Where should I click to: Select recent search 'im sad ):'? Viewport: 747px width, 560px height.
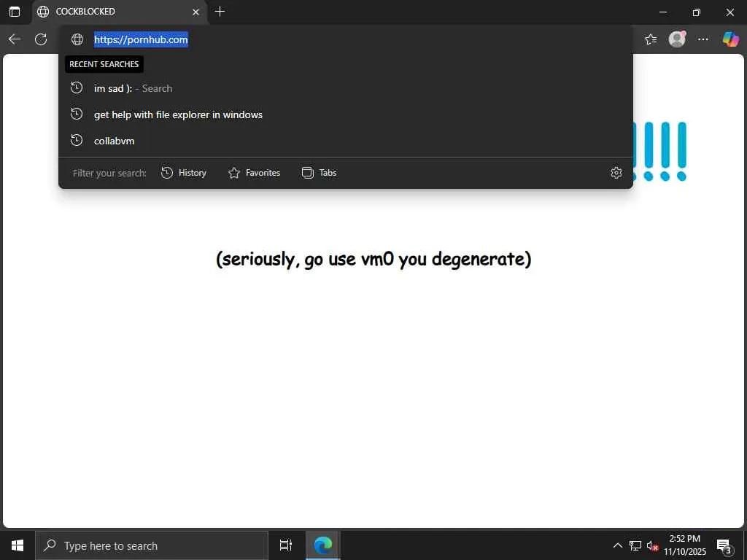click(345, 88)
